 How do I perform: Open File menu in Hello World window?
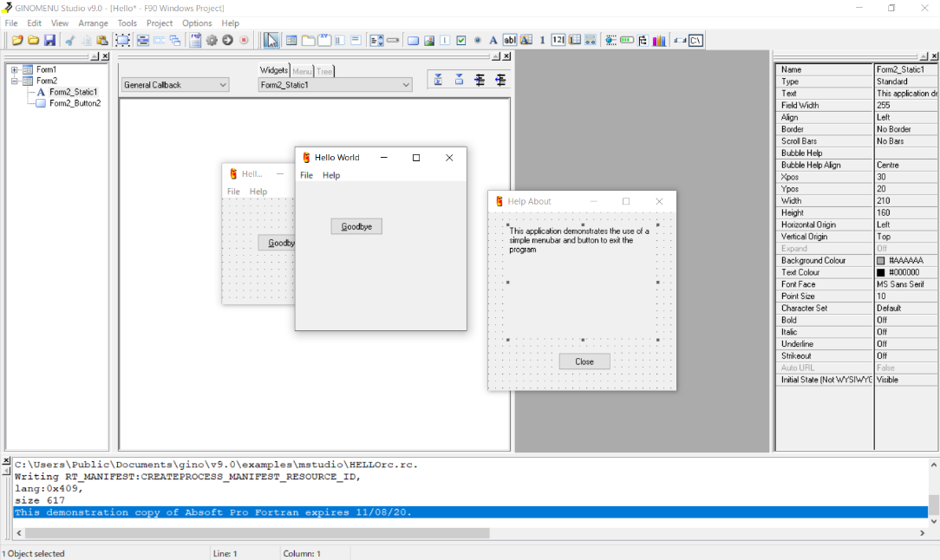pos(306,175)
